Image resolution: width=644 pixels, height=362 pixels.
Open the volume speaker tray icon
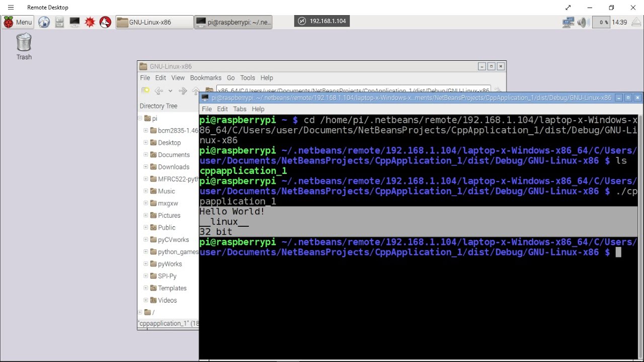pos(583,22)
